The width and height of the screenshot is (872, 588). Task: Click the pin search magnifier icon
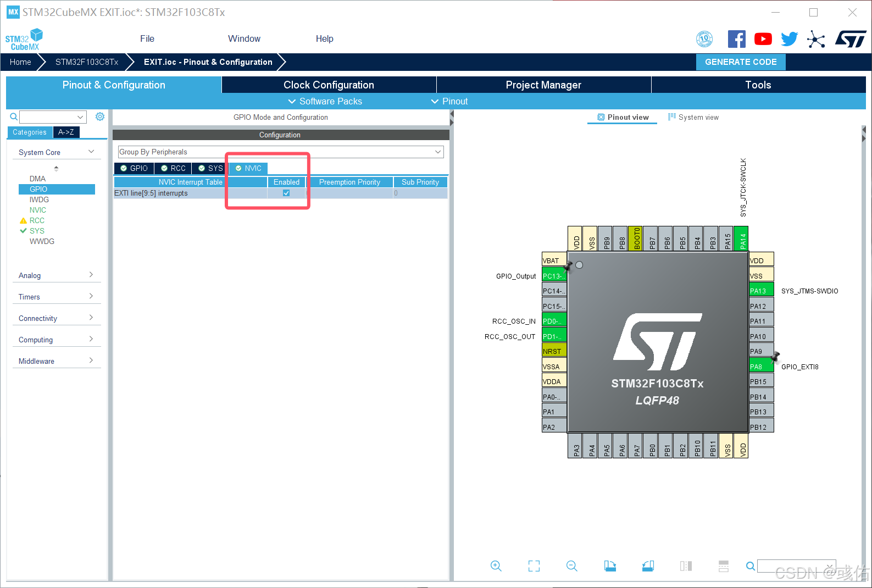tap(750, 566)
